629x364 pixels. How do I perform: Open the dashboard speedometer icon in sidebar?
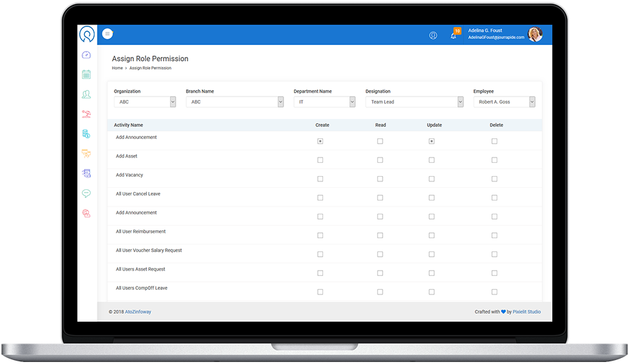[x=86, y=55]
